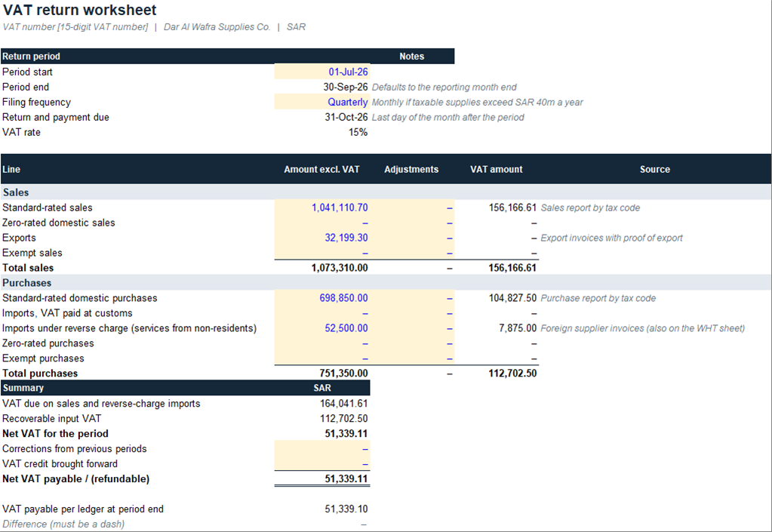The image size is (772, 532).
Task: Select the VAT amount column header
Action: click(497, 169)
